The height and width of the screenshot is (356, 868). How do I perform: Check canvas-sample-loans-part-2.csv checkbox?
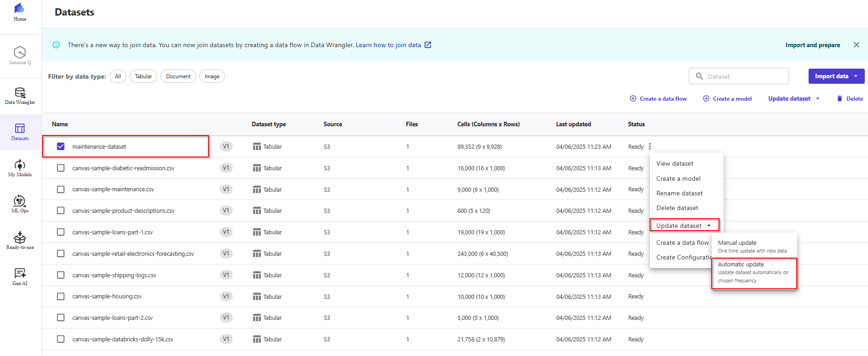click(61, 318)
